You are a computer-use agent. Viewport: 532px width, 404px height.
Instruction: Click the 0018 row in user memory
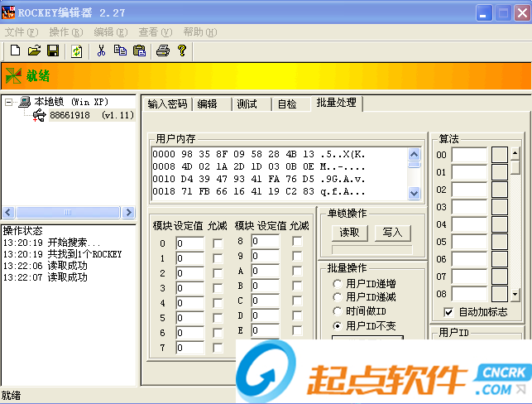pyautogui.click(x=258, y=191)
